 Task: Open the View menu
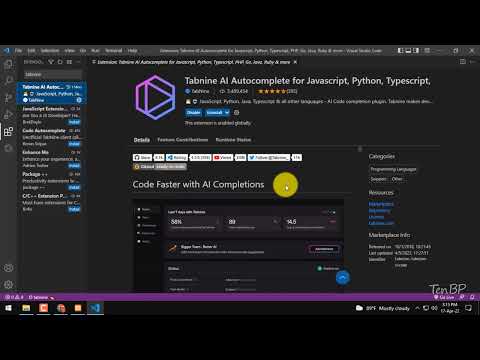pyautogui.click(x=70, y=51)
